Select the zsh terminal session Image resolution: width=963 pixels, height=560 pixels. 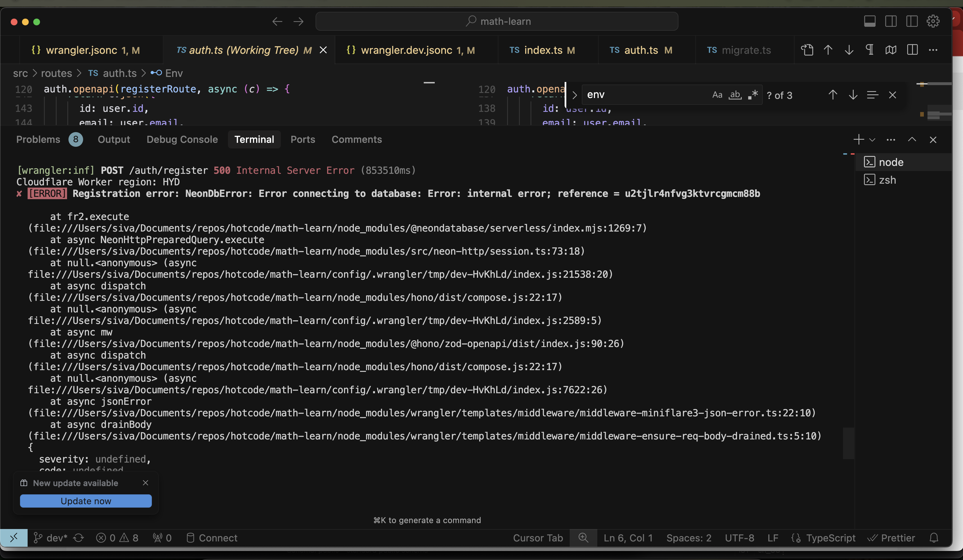(903, 180)
